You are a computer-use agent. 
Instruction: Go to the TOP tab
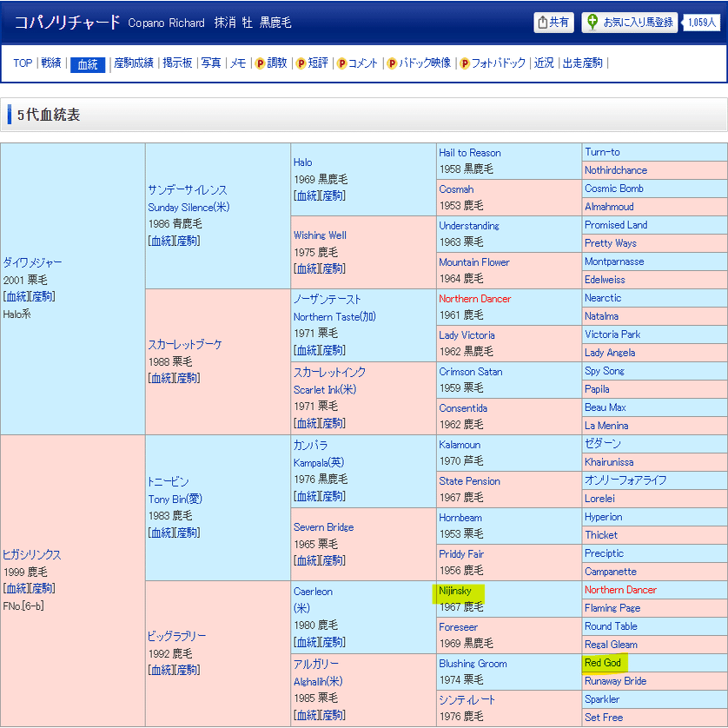pos(23,63)
